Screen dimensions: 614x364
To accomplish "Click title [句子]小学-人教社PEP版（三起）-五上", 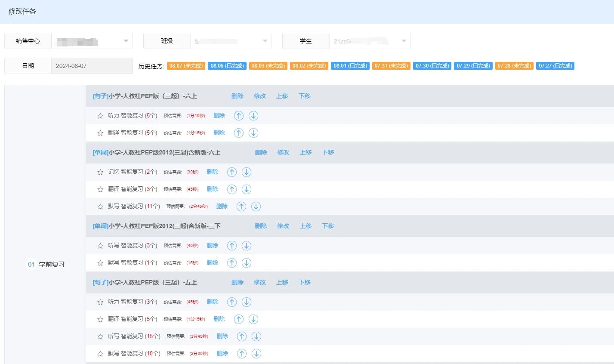I will pos(145,282).
